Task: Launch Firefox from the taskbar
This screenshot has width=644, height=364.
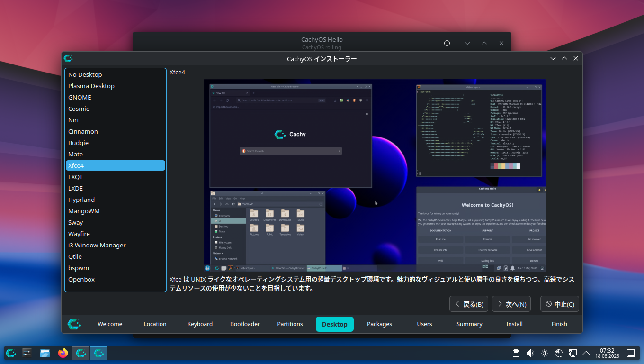Action: click(x=63, y=353)
